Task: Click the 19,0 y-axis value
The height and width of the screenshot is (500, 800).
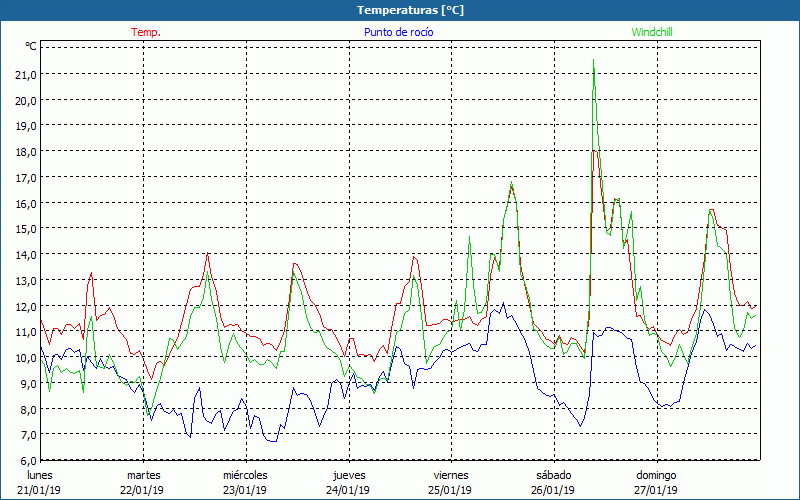Action: pyautogui.click(x=26, y=126)
